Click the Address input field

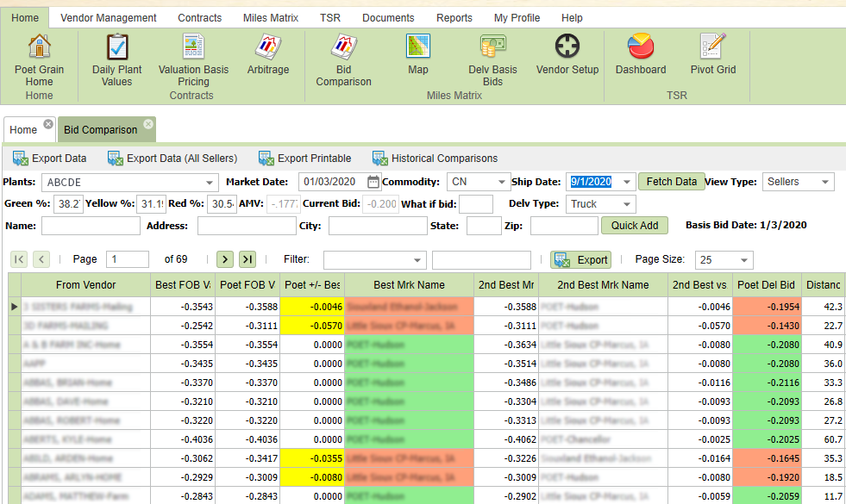tap(247, 226)
